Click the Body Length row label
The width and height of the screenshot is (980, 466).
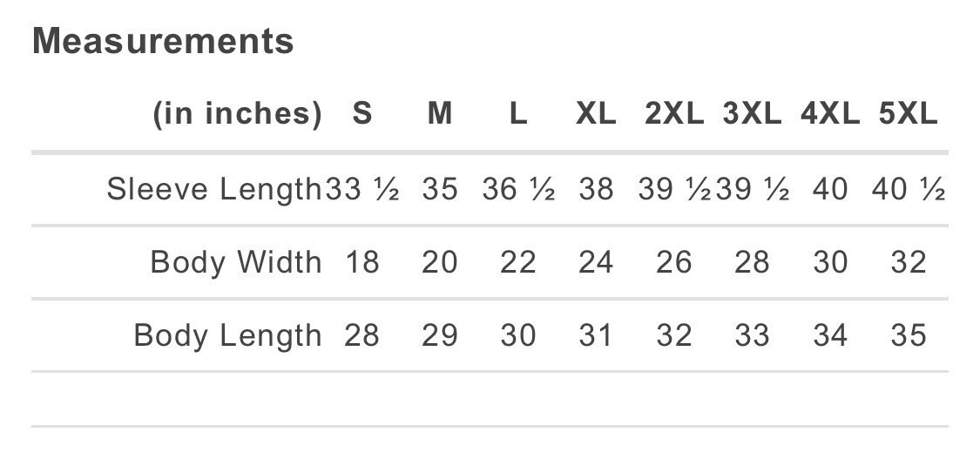click(x=227, y=335)
